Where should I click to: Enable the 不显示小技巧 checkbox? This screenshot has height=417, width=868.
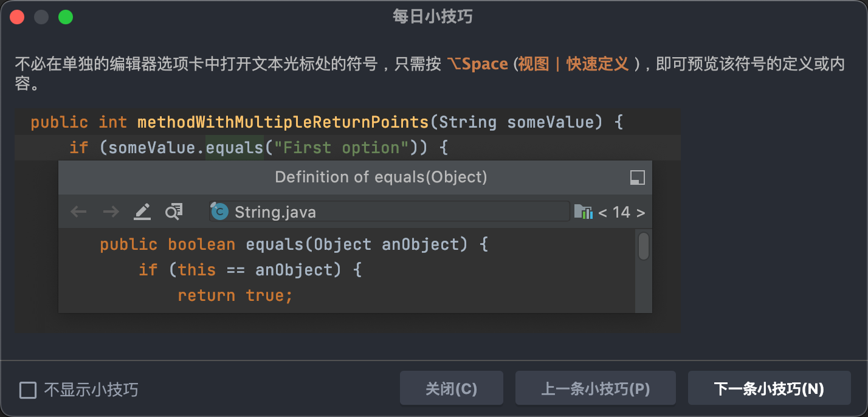[x=28, y=389]
